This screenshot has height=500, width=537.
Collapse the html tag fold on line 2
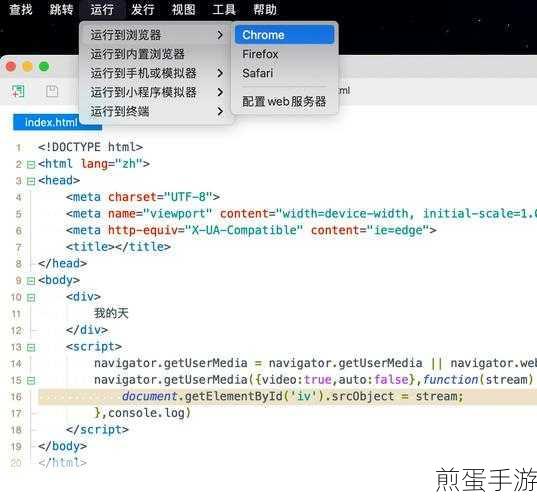[x=31, y=164]
